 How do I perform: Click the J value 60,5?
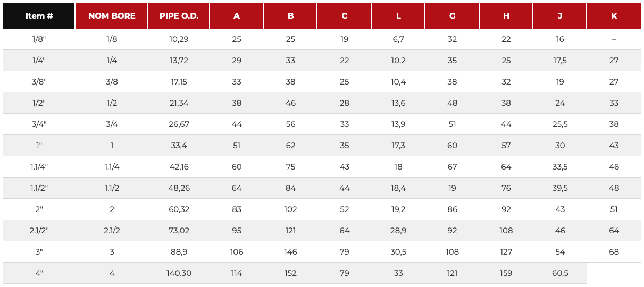pyautogui.click(x=560, y=273)
